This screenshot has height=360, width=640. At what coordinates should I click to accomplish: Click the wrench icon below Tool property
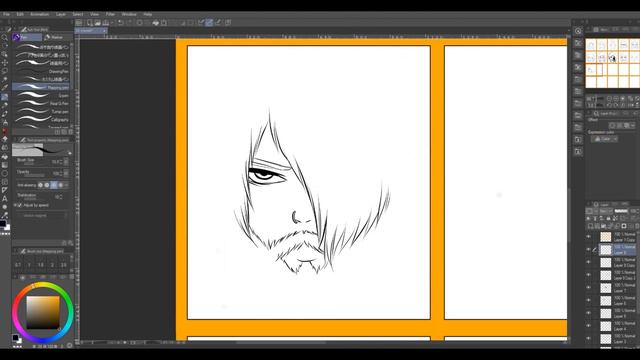pos(70,243)
